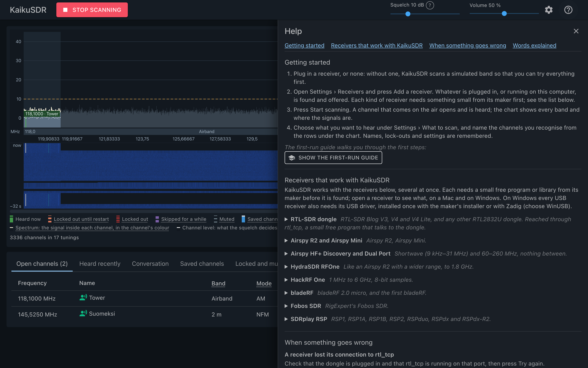The height and width of the screenshot is (368, 588).
Task: Go to When something goes wrong link
Action: (x=468, y=46)
